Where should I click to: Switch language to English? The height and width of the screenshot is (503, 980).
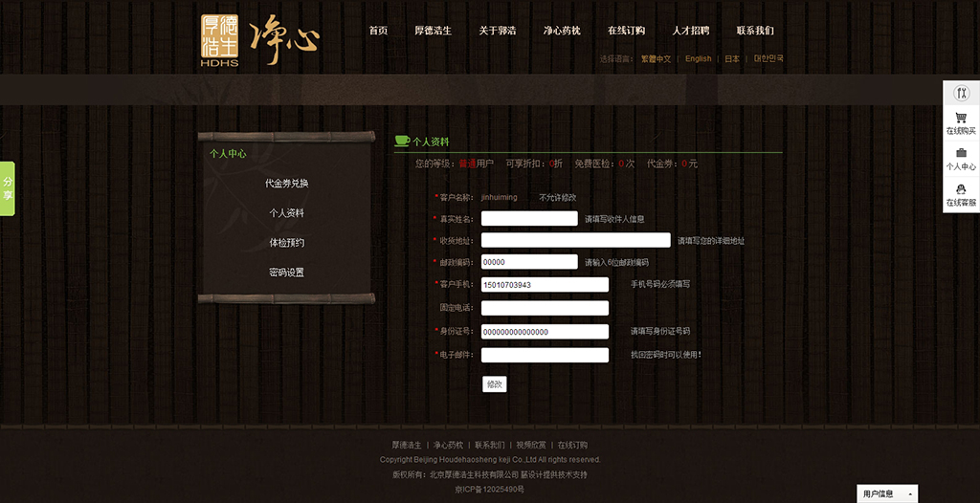click(x=698, y=59)
